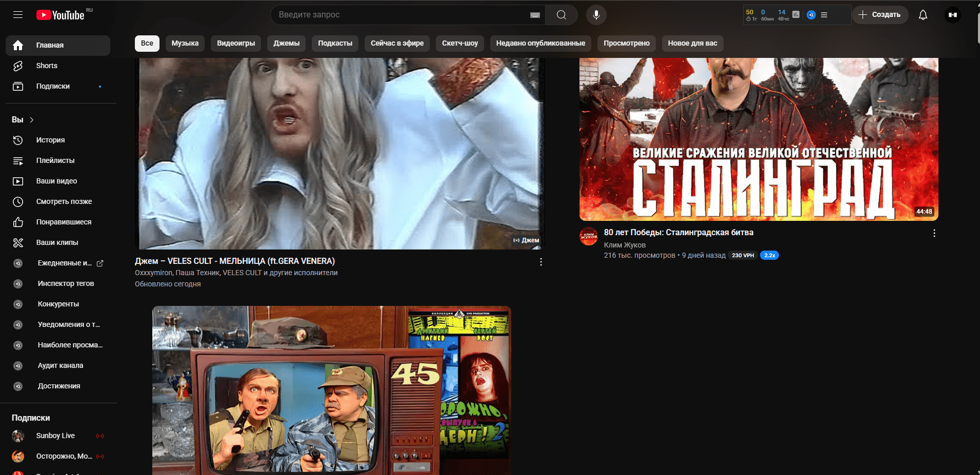Screen dimensions: 980x475
Task: Open options menu for VELES CULT jam
Action: click(x=541, y=262)
